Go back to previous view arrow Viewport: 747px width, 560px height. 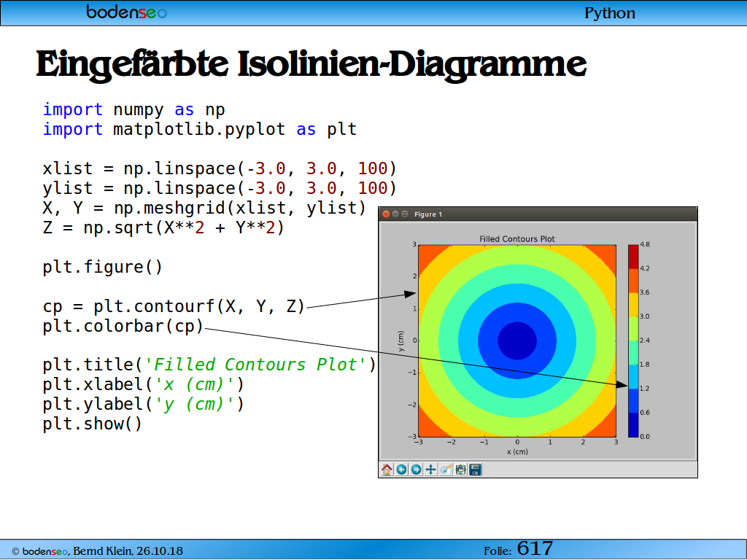(402, 470)
